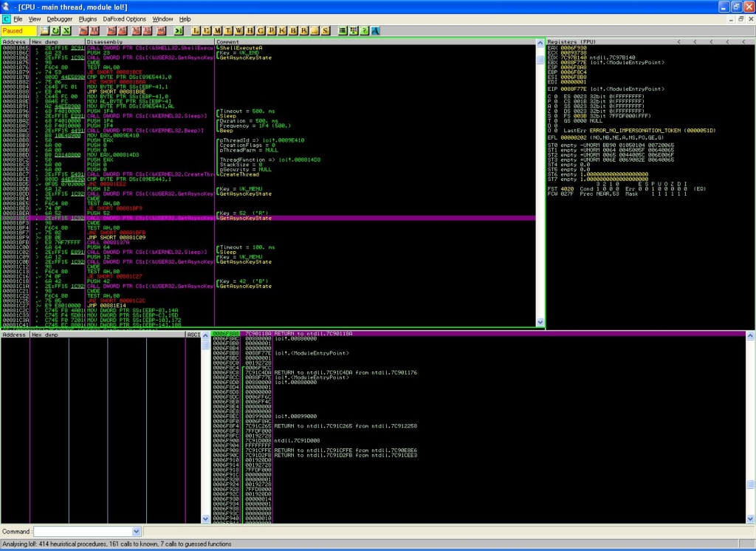Click the Comment column header
756x551 pixels.
pyautogui.click(x=375, y=42)
